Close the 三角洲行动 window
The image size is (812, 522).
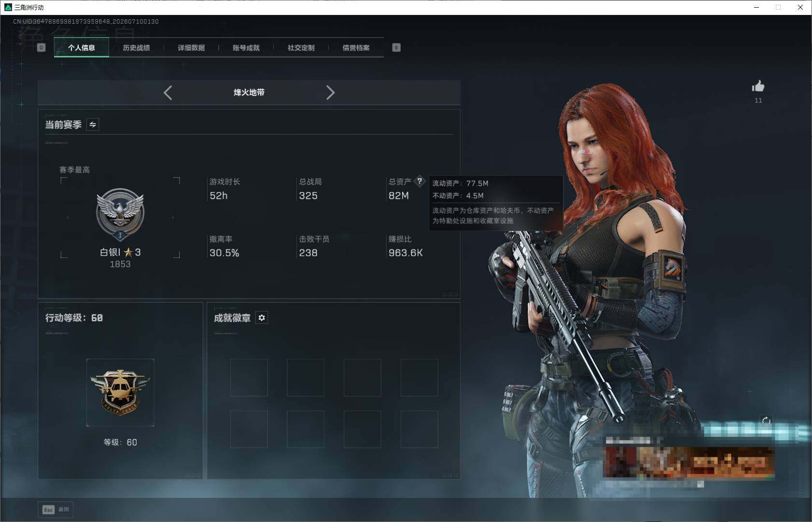pyautogui.click(x=800, y=7)
